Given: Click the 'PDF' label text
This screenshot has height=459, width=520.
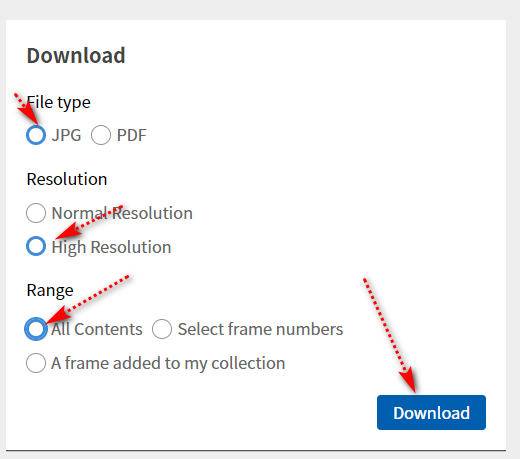Looking at the screenshot, I should (x=132, y=135).
